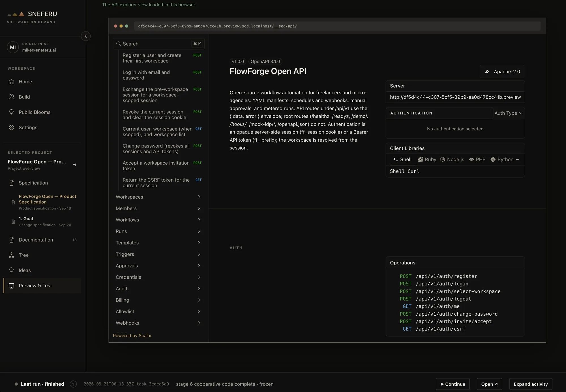
Task: Click the MI user avatar
Action: point(13,47)
